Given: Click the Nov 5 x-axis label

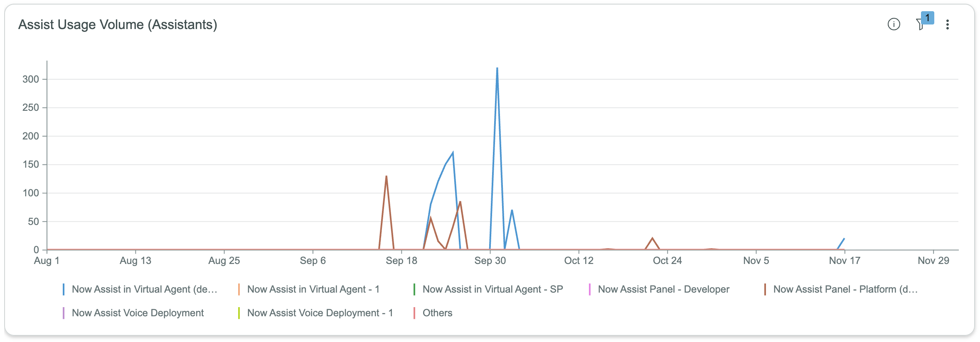Looking at the screenshot, I should pyautogui.click(x=756, y=261).
